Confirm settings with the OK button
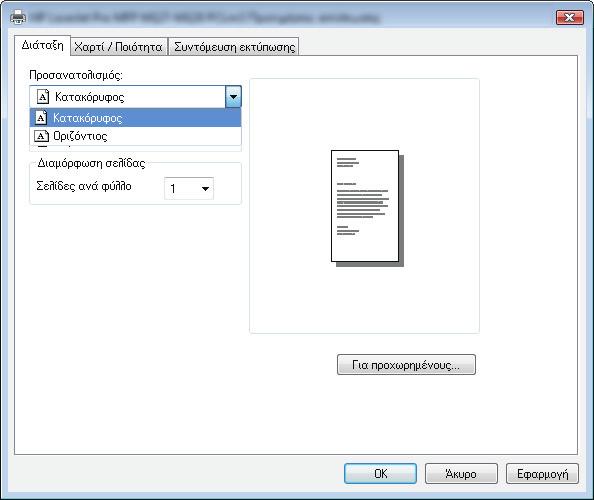The width and height of the screenshot is (594, 500). click(x=380, y=473)
